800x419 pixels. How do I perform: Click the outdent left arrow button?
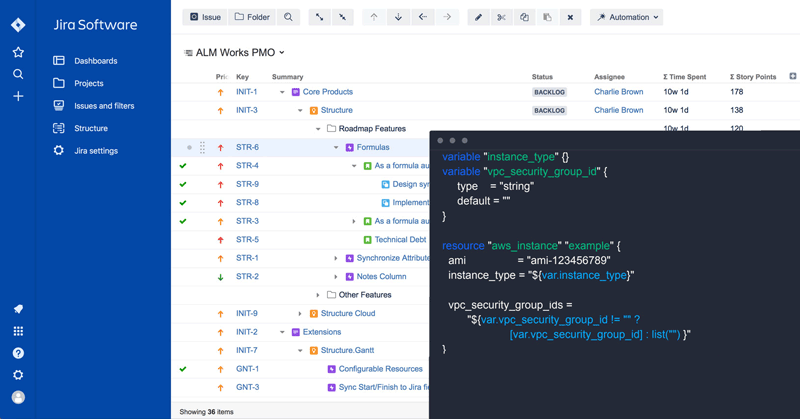423,17
